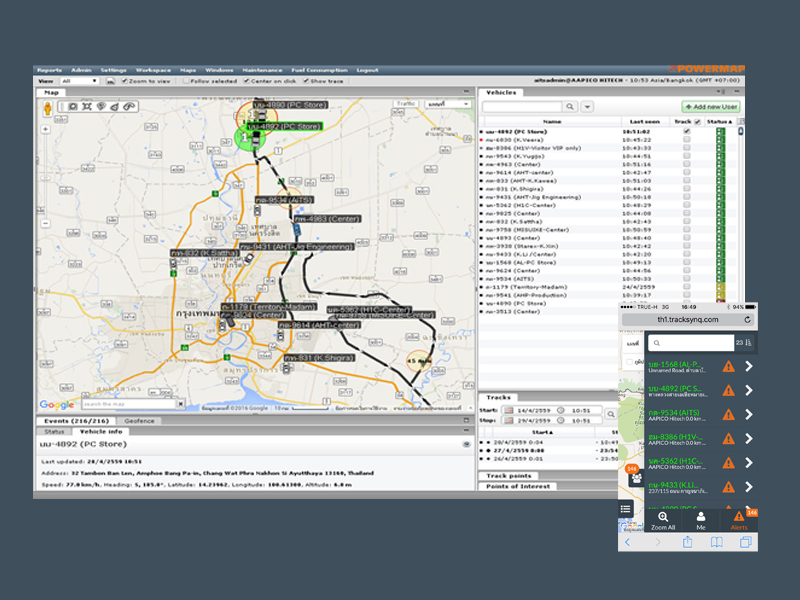The width and height of the screenshot is (800, 600).
Task: Click Street View pegman icon on map
Action: point(47,108)
